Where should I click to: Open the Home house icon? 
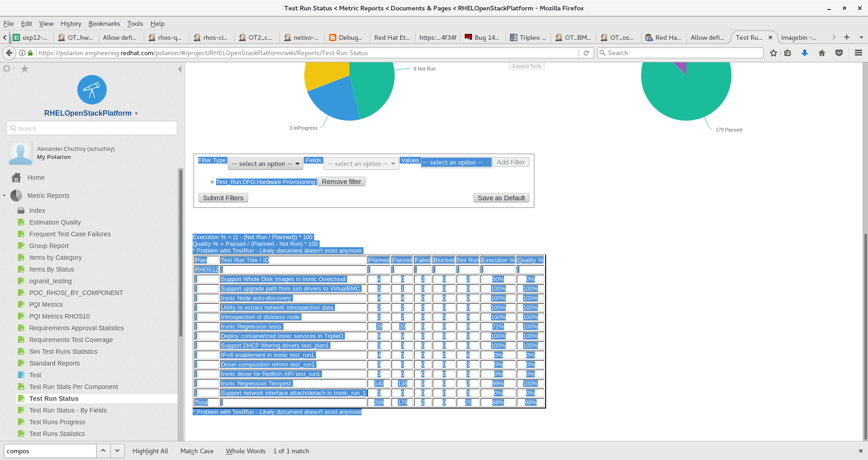coord(16,178)
